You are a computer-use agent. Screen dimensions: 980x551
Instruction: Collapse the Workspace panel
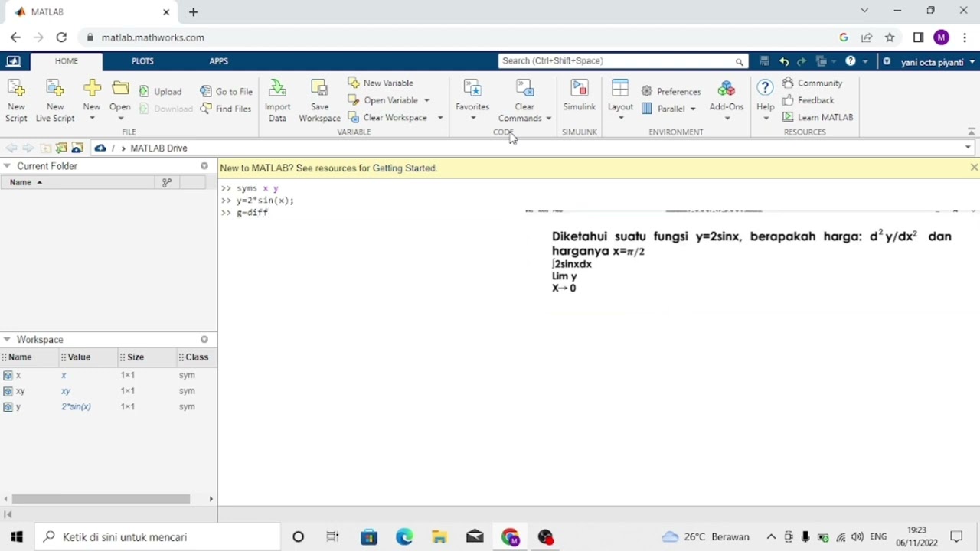[x=6, y=340]
